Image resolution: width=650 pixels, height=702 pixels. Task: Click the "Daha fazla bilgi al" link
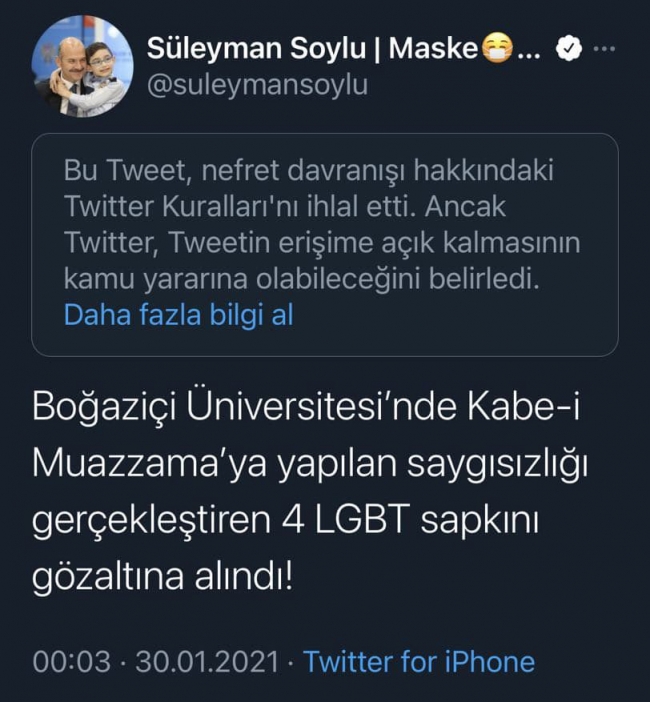(x=178, y=315)
